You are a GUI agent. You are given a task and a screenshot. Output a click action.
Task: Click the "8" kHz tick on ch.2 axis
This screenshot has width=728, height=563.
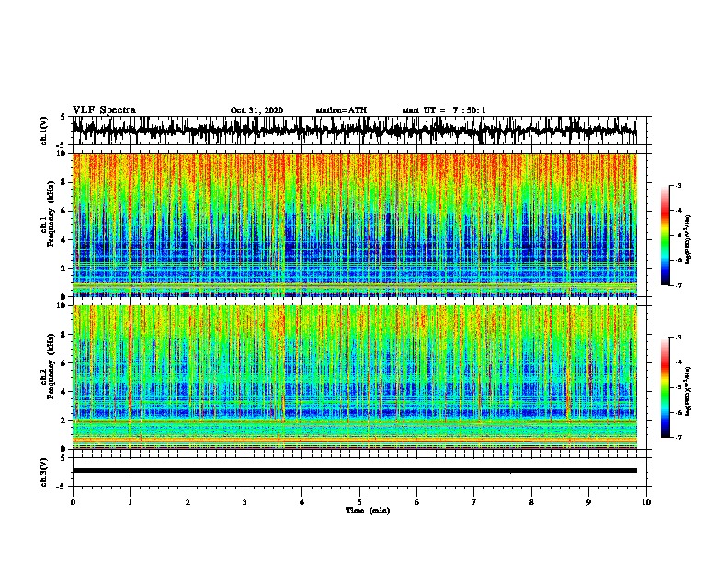tap(63, 335)
